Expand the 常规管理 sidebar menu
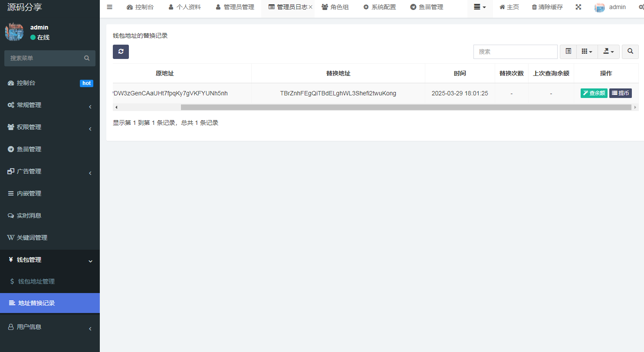644x352 pixels. (50, 105)
